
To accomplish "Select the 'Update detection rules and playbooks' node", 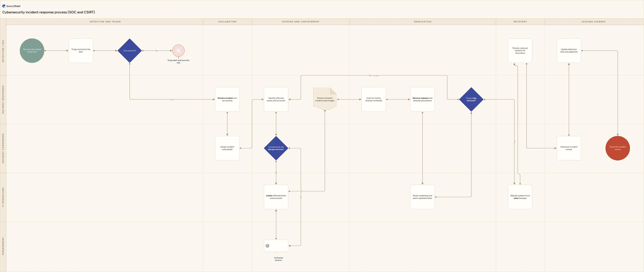I will pos(569,51).
